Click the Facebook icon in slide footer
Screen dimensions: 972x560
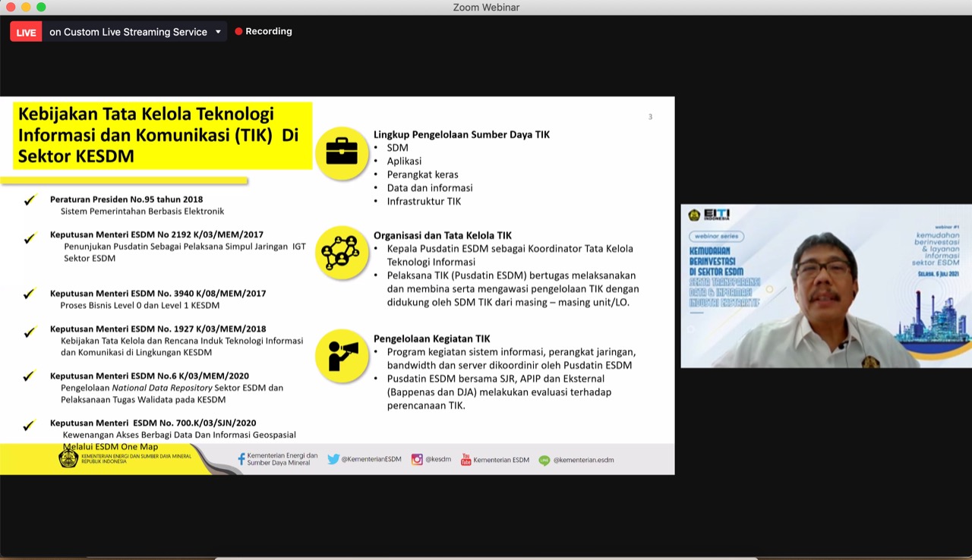click(241, 459)
